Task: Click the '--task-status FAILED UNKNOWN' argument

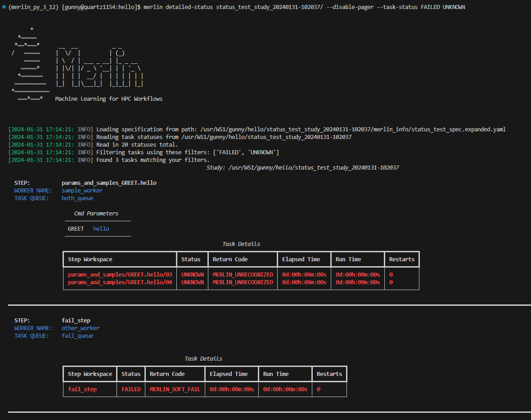Action: pyautogui.click(x=421, y=7)
